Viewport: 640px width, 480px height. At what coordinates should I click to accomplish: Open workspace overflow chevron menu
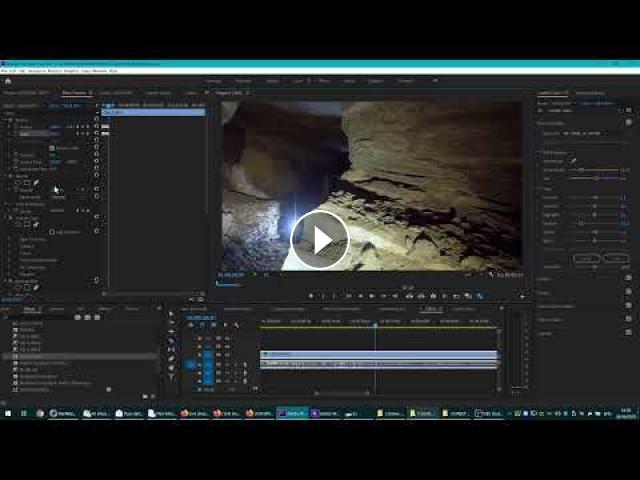[x=435, y=81]
